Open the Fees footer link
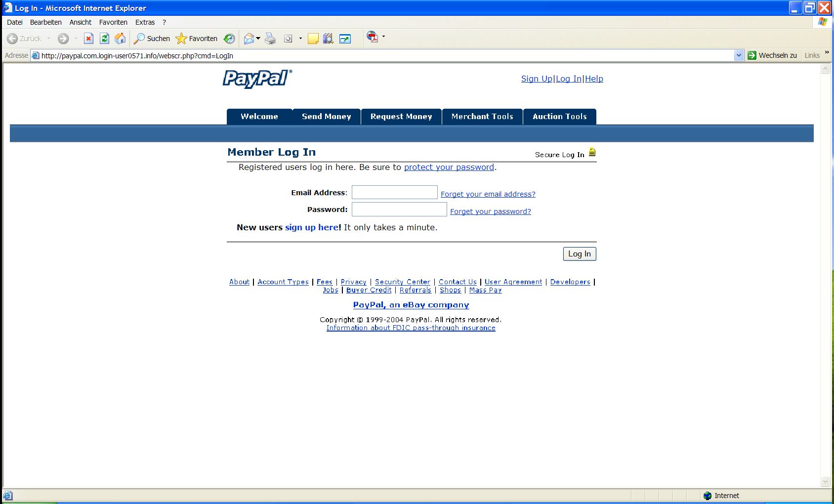Viewport: 834px width, 504px height. (325, 282)
